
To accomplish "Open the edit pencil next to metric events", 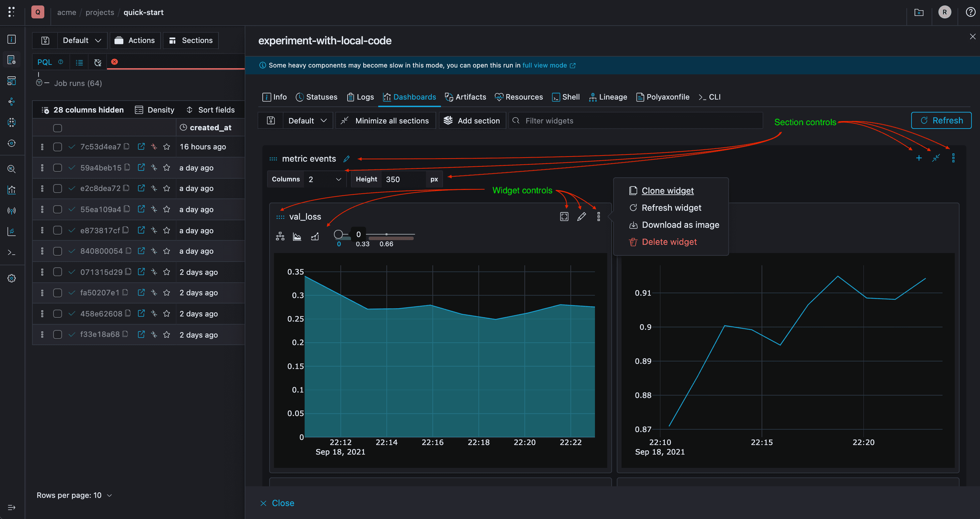I will click(x=347, y=159).
